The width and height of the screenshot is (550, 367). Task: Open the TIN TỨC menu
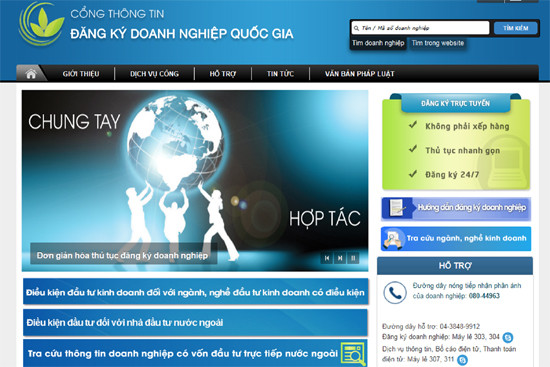[280, 74]
